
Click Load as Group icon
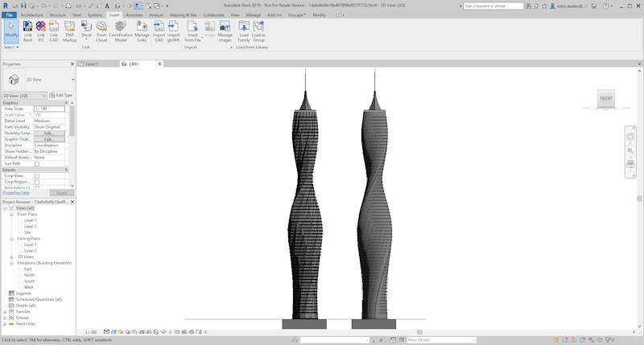[258, 27]
